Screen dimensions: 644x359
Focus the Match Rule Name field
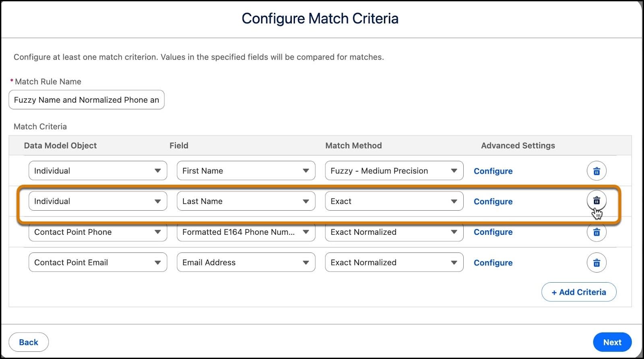tap(86, 100)
